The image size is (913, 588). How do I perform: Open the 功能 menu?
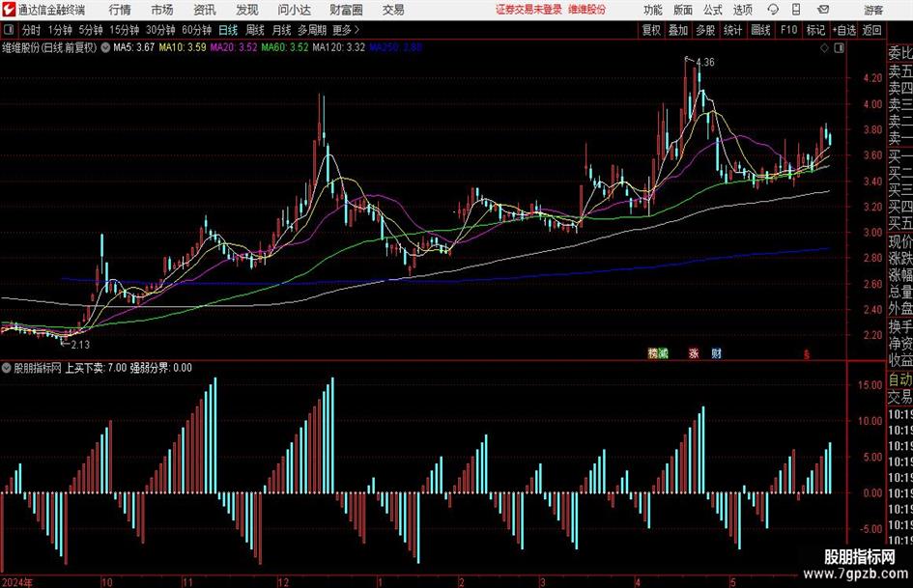[653, 10]
